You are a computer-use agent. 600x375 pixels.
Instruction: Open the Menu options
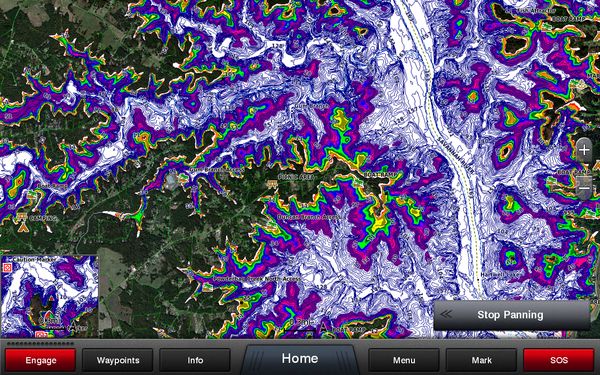pos(404,360)
